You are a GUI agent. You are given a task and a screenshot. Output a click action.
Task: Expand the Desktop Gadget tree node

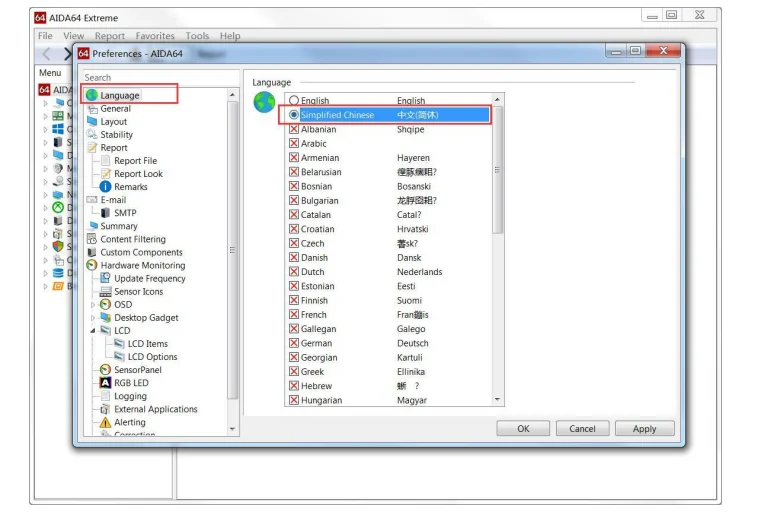pyautogui.click(x=93, y=318)
